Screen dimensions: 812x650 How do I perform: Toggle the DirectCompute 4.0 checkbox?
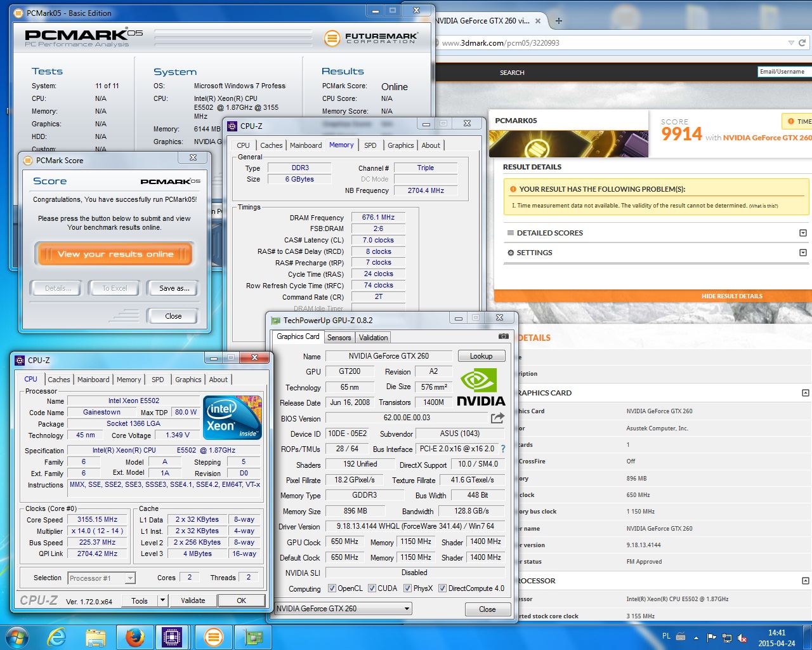pyautogui.click(x=442, y=588)
